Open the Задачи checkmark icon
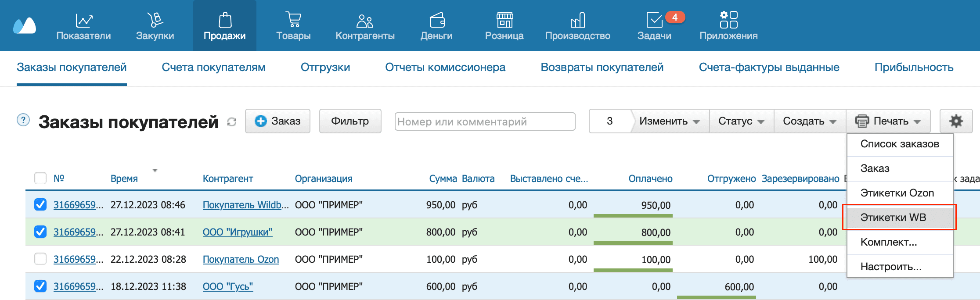 tap(654, 20)
